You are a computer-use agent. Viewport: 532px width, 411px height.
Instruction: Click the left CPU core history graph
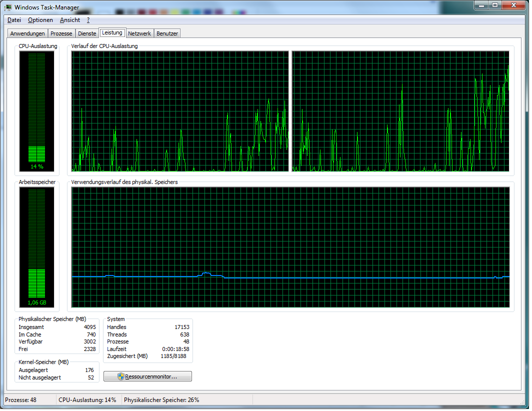click(180, 112)
